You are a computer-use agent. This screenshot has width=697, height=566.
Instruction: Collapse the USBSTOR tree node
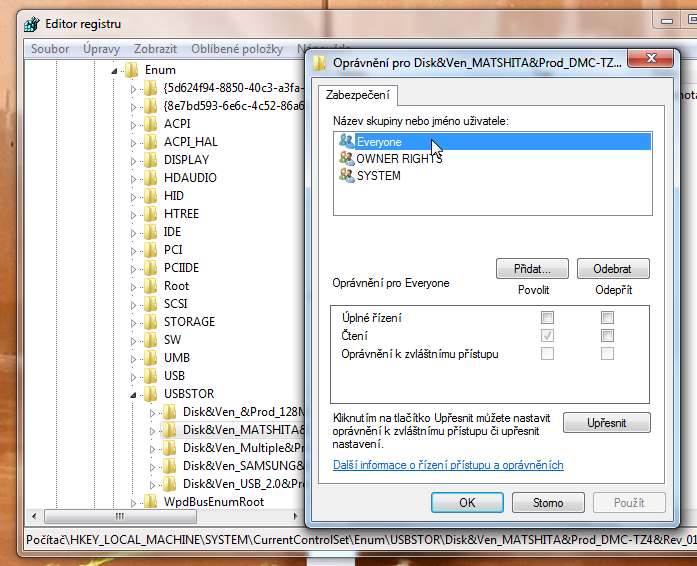[x=133, y=395]
